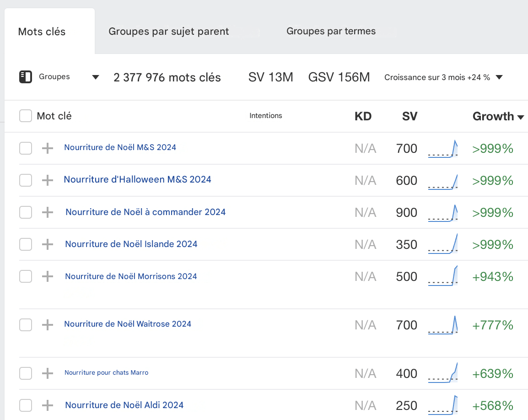Click the SV value 400

click(406, 373)
